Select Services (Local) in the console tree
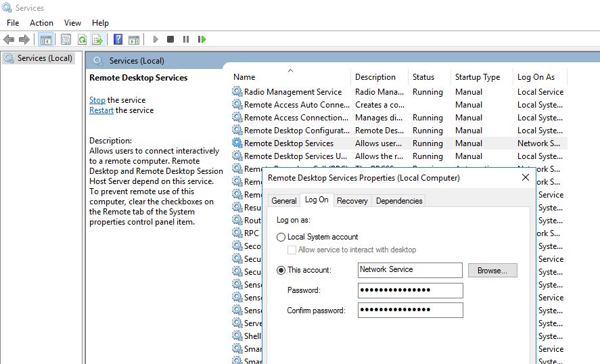This screenshot has width=600, height=364. 38,58
